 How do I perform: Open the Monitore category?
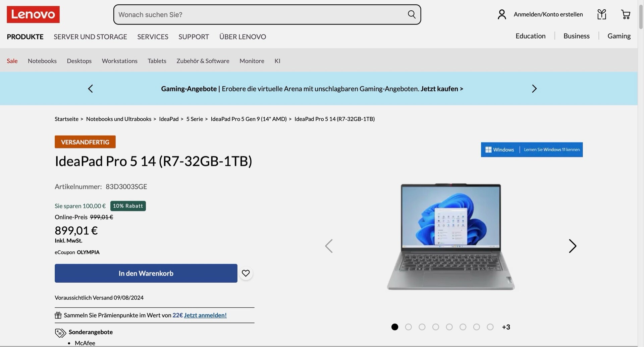click(252, 61)
